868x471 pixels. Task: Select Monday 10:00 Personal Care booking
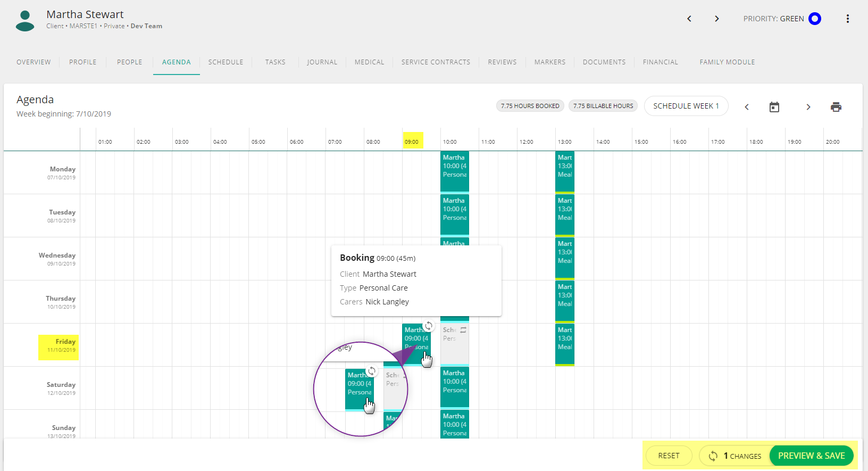coord(455,172)
